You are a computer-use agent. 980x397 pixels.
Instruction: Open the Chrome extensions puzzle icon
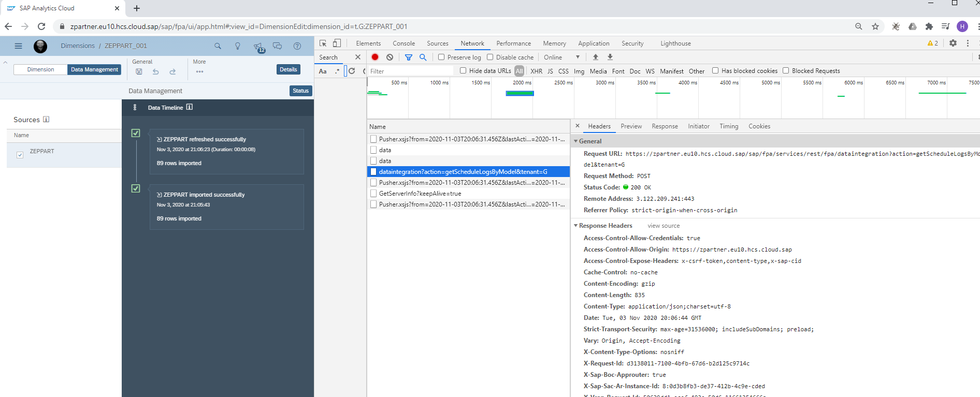pos(929,26)
